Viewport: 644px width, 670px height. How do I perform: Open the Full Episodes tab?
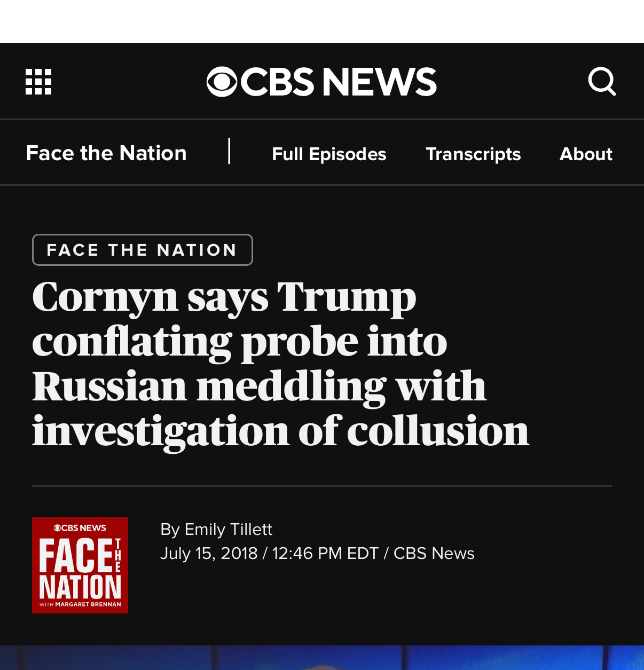click(329, 154)
